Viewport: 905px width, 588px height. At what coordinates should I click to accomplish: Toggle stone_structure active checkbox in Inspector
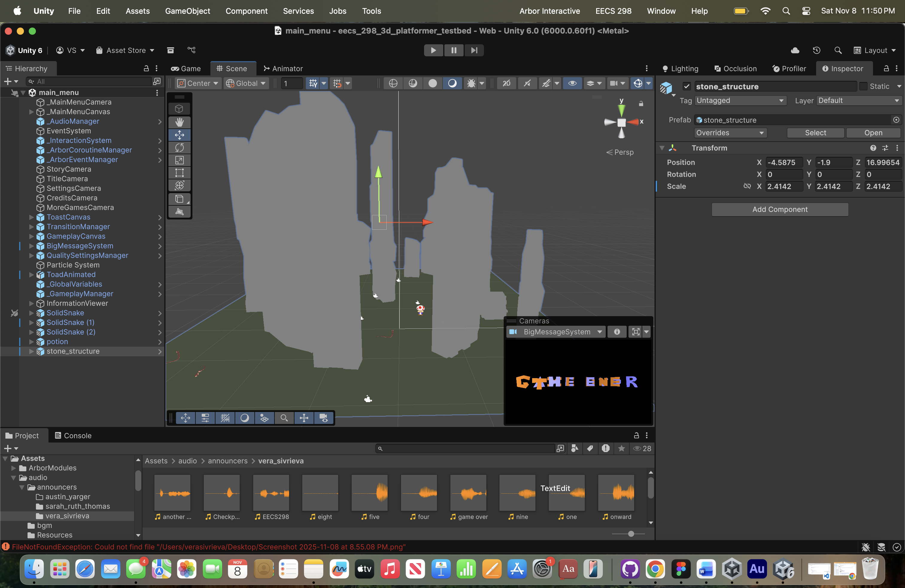click(686, 86)
